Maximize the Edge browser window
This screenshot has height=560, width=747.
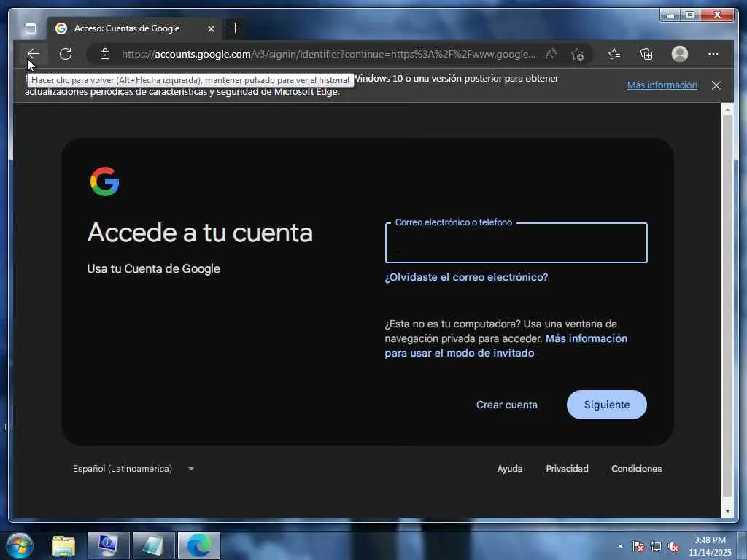point(690,15)
